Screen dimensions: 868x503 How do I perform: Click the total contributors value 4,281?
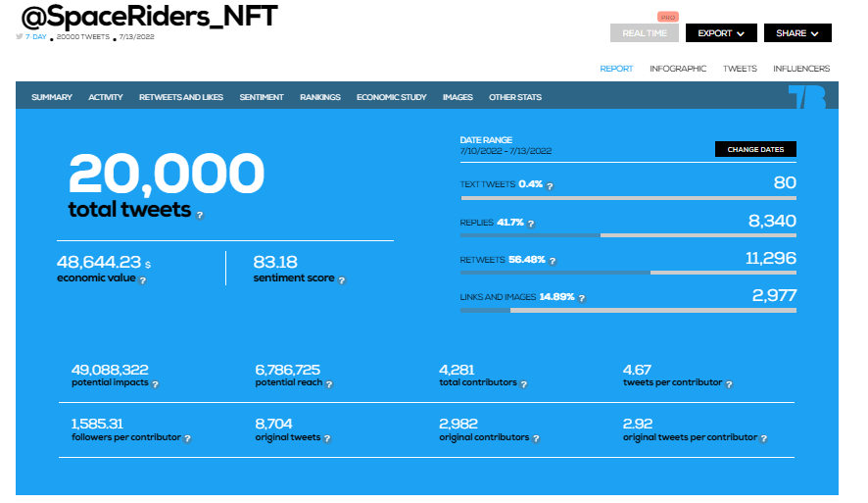point(457,370)
